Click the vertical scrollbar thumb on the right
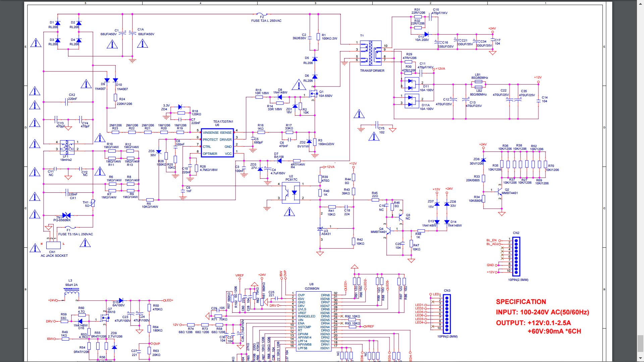Image resolution: width=644 pixels, height=362 pixels. click(x=640, y=344)
